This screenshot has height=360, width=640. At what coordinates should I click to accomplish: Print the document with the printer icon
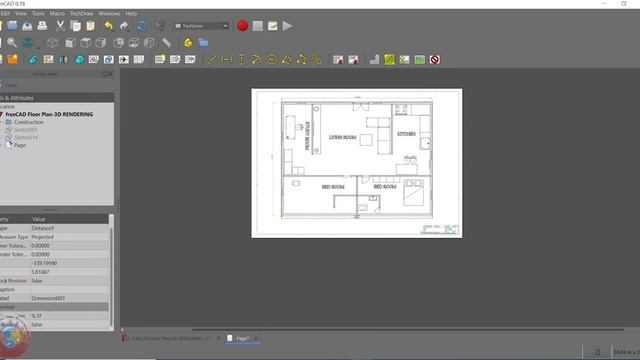[42, 26]
